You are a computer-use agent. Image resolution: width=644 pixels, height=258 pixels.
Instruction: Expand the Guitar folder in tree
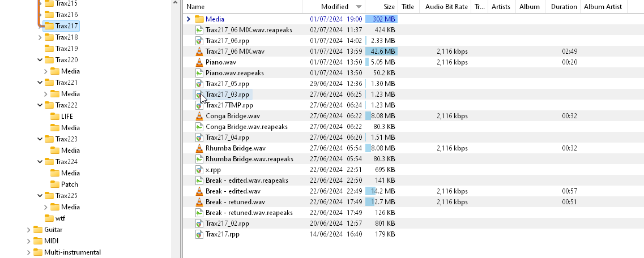coord(28,230)
